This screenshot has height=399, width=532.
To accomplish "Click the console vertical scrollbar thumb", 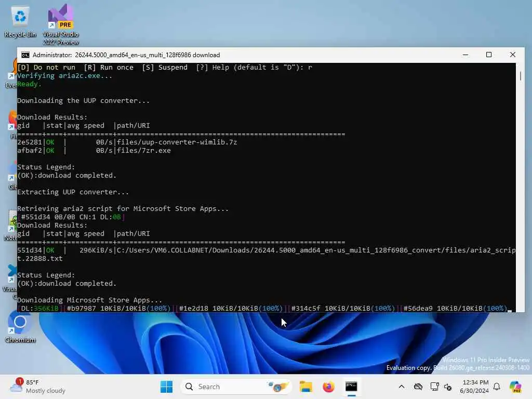I will point(521,76).
